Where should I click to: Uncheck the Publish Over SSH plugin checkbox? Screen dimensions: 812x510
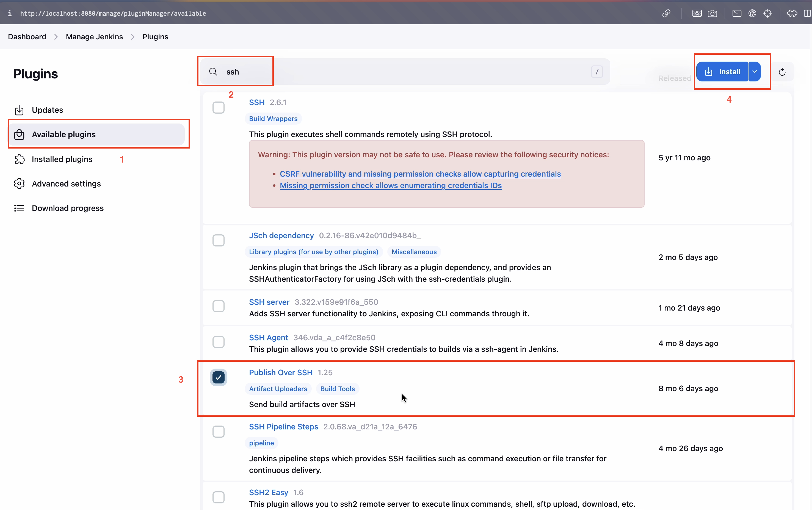219,378
